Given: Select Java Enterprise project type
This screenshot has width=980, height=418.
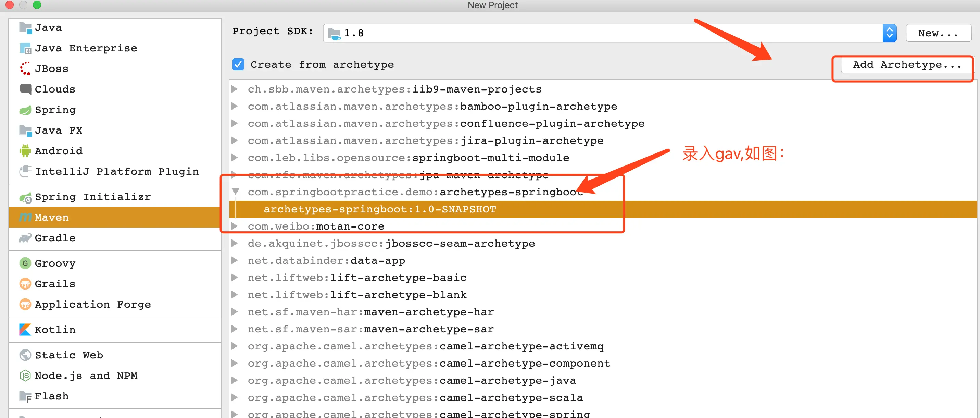Looking at the screenshot, I should [86, 48].
